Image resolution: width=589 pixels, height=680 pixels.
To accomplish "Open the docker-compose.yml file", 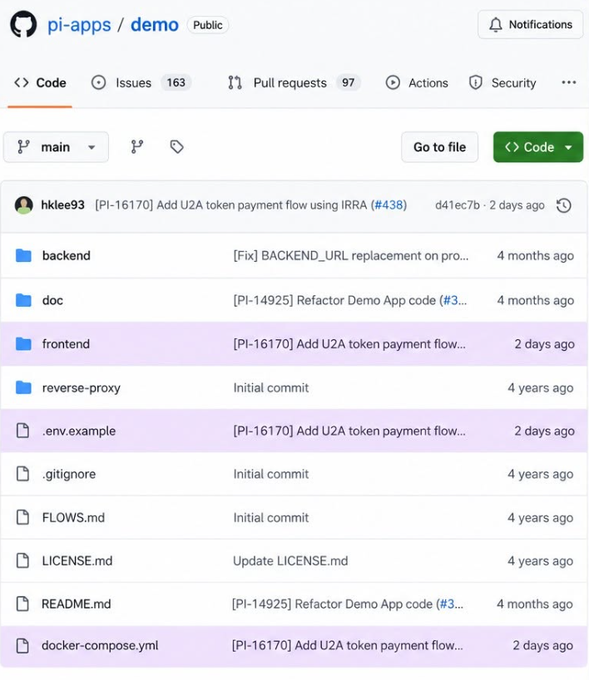I will click(100, 645).
